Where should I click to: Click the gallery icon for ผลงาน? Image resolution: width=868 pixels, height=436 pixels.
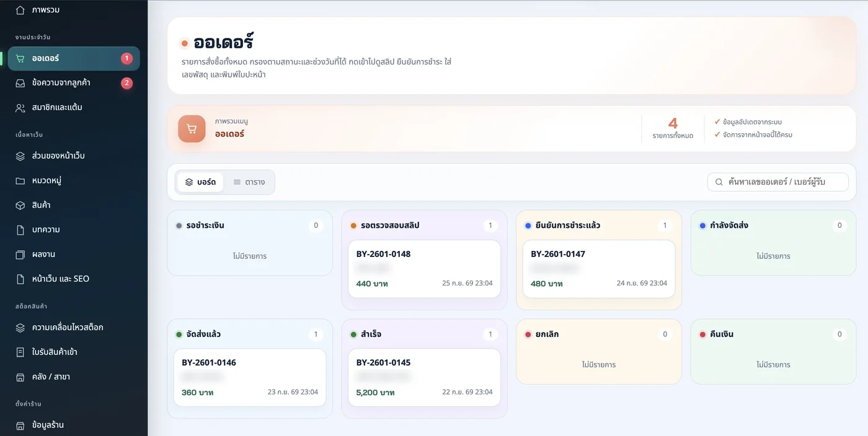(20, 255)
